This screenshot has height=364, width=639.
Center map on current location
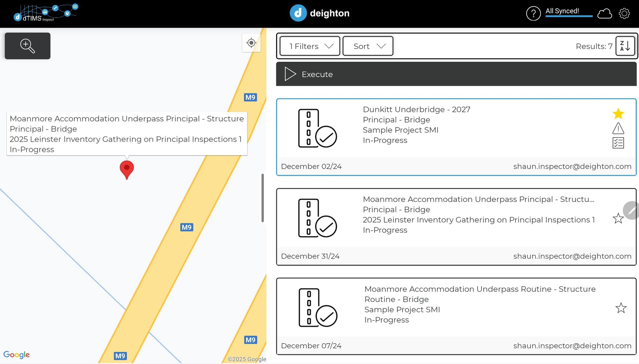click(x=251, y=43)
